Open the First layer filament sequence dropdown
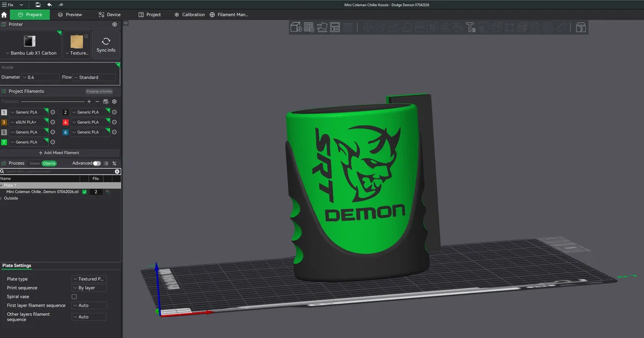This screenshot has width=644, height=338. click(x=89, y=306)
